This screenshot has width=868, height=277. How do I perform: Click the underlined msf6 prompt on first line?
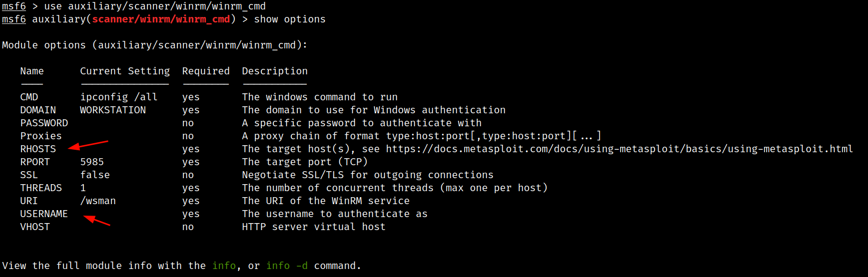pyautogui.click(x=14, y=6)
